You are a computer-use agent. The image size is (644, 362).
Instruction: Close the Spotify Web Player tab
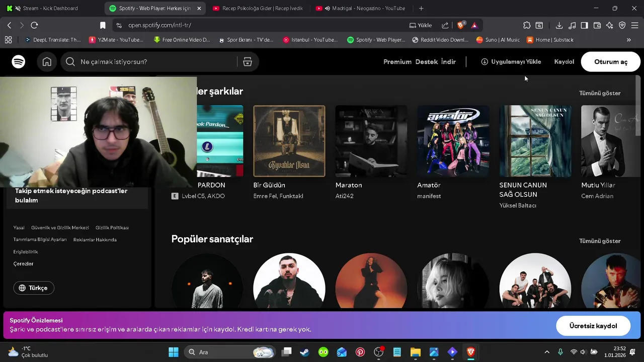199,8
